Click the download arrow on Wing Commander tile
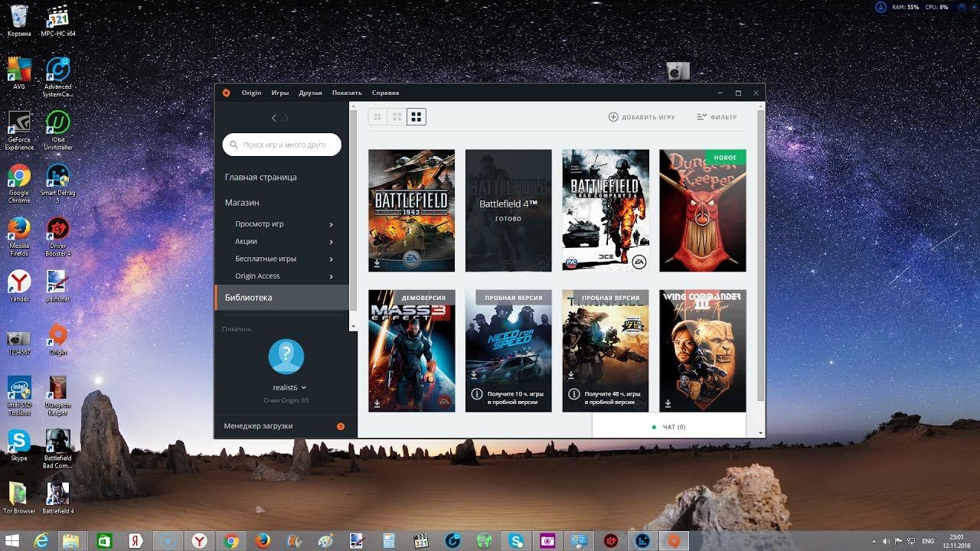The width and height of the screenshot is (980, 551). pyautogui.click(x=668, y=403)
